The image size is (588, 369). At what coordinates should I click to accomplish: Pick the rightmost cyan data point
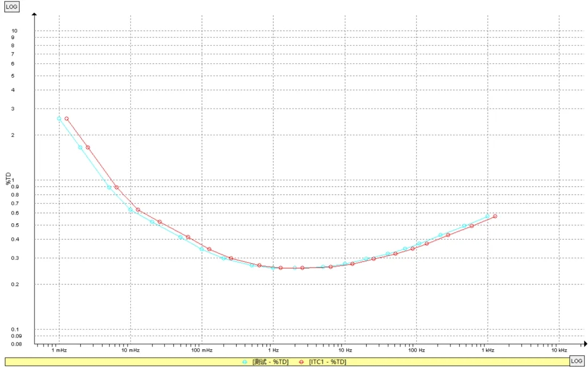pyautogui.click(x=487, y=216)
